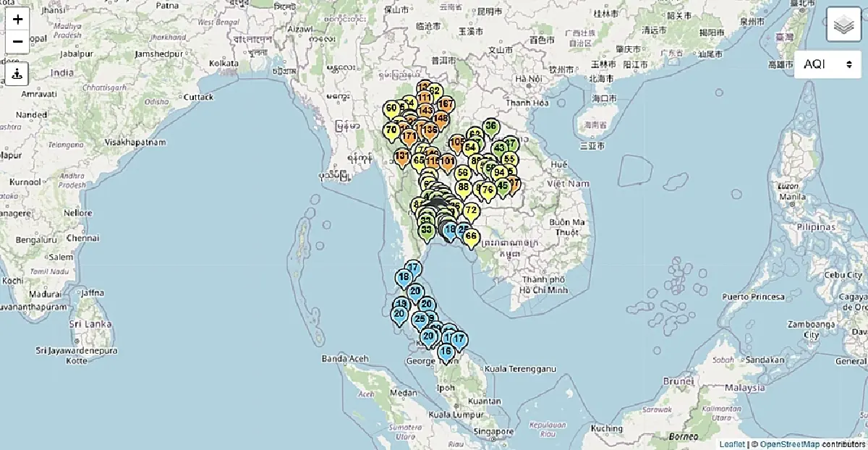Select the yellow marker labeled 60
This screenshot has height=450, width=868.
(x=391, y=109)
